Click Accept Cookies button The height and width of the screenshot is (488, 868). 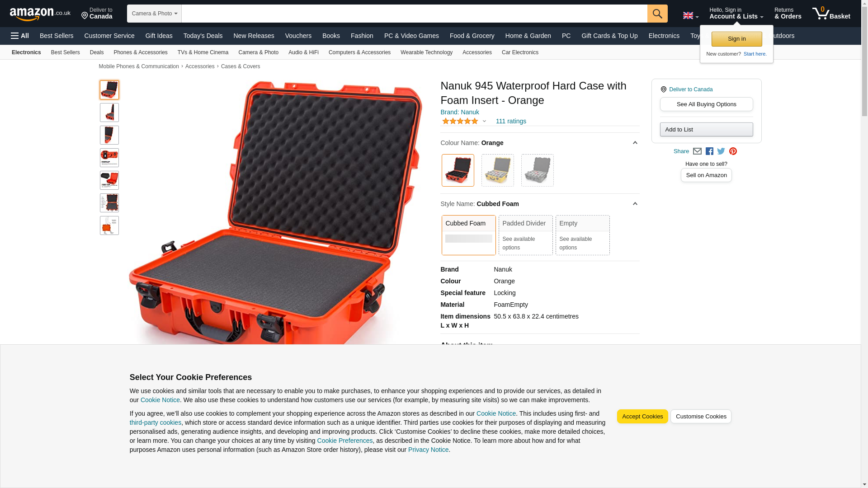pyautogui.click(x=642, y=417)
